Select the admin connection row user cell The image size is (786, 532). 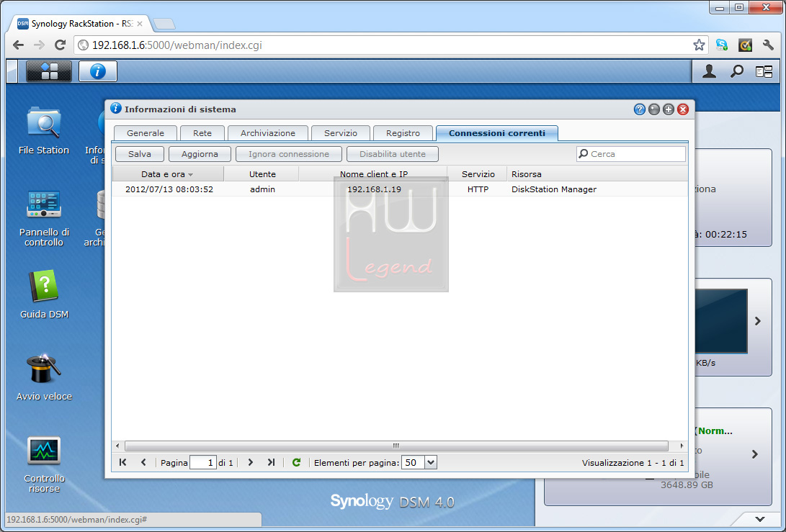tap(262, 189)
